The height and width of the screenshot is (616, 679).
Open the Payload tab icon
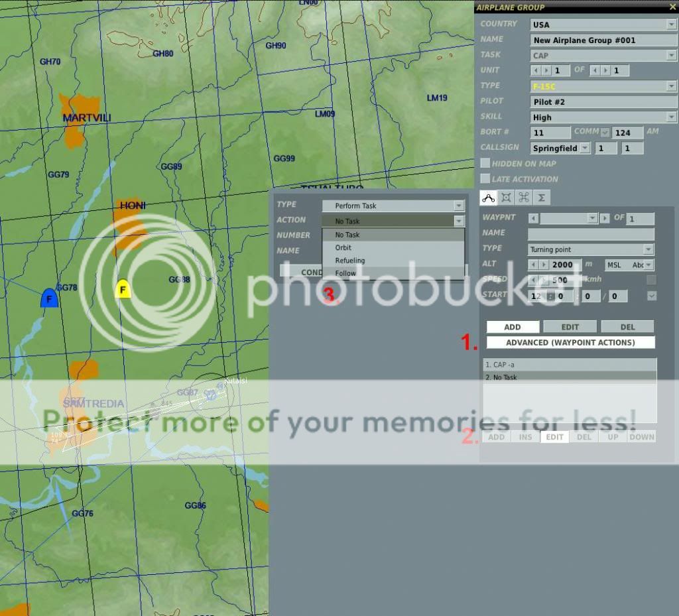coord(506,198)
